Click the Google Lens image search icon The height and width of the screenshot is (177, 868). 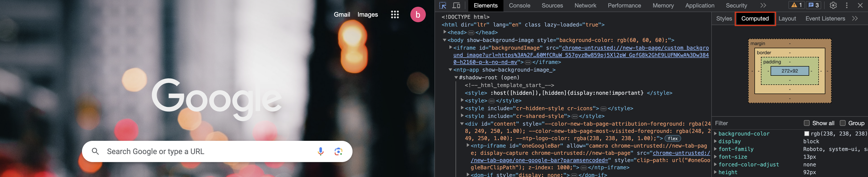(338, 152)
